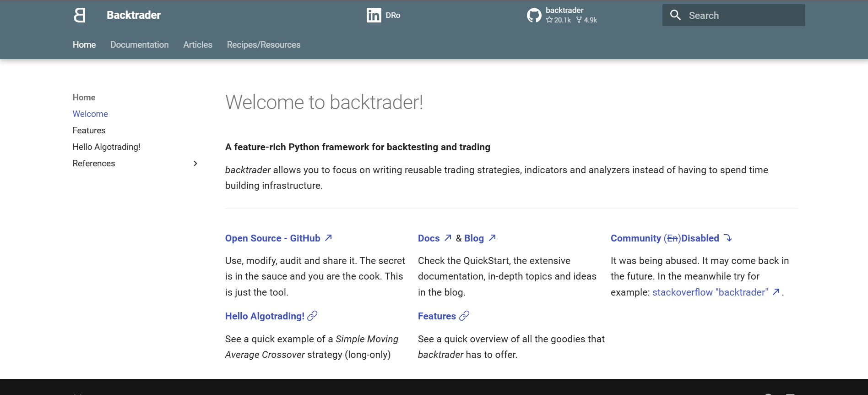Open the Hello Algotrading! heading link
The height and width of the screenshot is (395, 868).
265,316
